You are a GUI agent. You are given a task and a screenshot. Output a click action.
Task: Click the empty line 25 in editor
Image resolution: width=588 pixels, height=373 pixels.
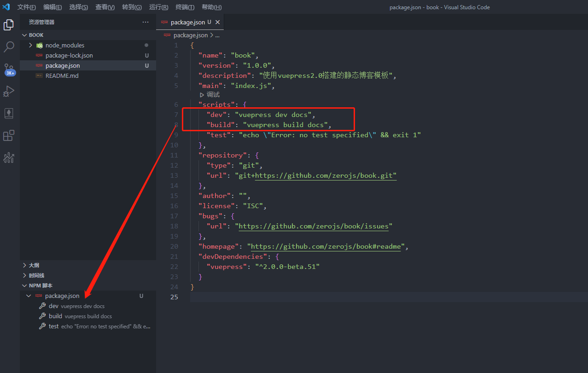tap(389, 297)
